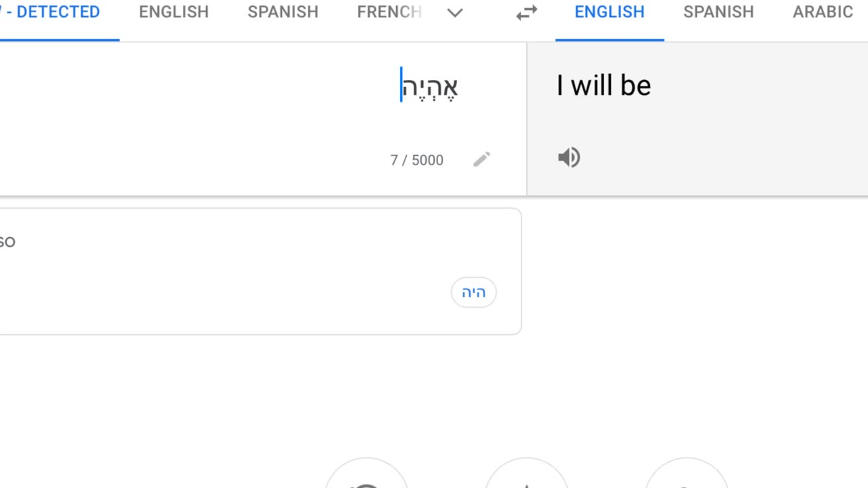Choose SPANISH as source language

[x=283, y=12]
